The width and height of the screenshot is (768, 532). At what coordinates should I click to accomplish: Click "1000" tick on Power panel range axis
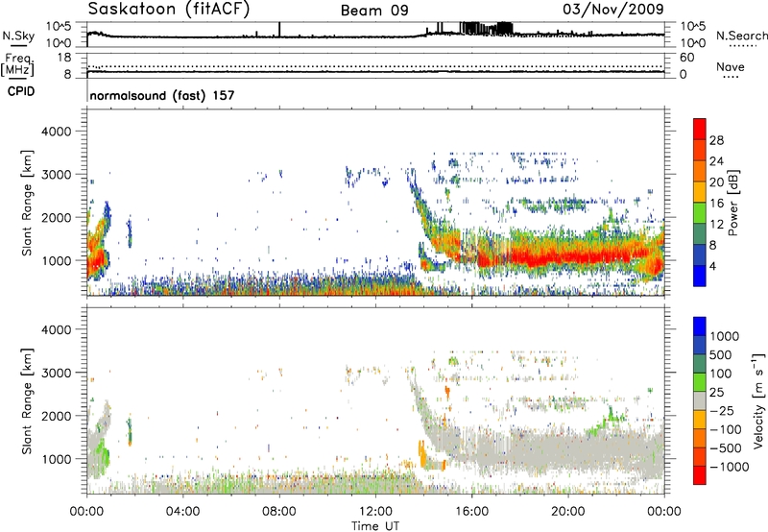(56, 260)
